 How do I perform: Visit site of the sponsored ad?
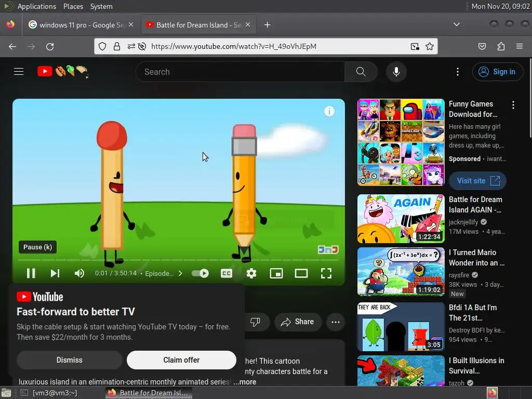[478, 181]
